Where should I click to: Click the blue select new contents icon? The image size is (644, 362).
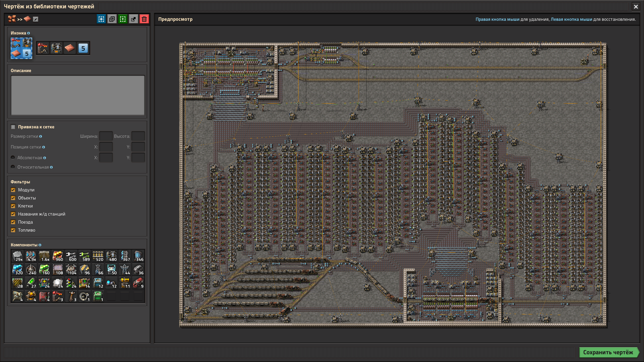(x=101, y=19)
